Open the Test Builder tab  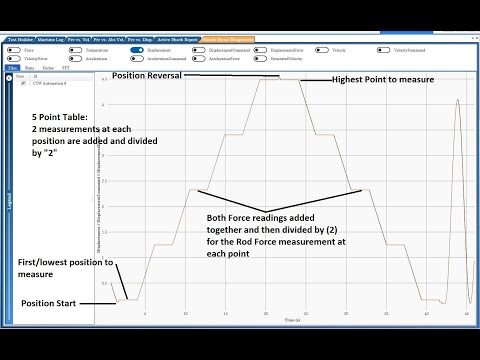pyautogui.click(x=20, y=40)
